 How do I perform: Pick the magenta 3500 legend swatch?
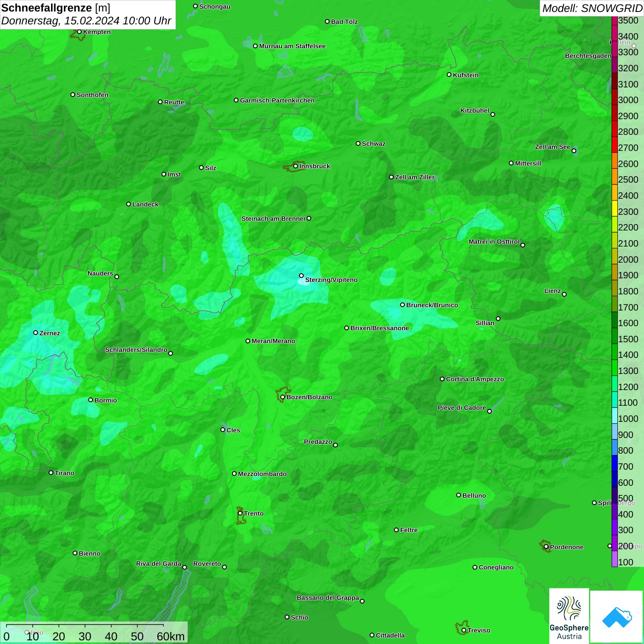[x=615, y=21]
